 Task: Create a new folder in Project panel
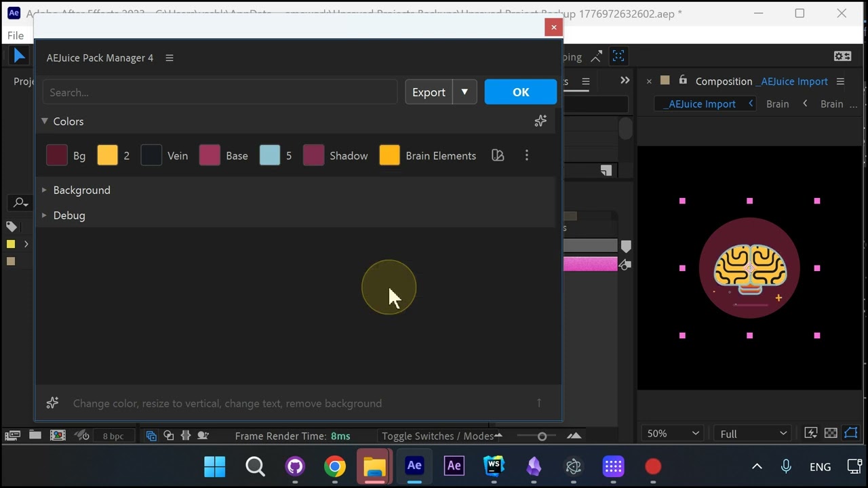point(35,435)
